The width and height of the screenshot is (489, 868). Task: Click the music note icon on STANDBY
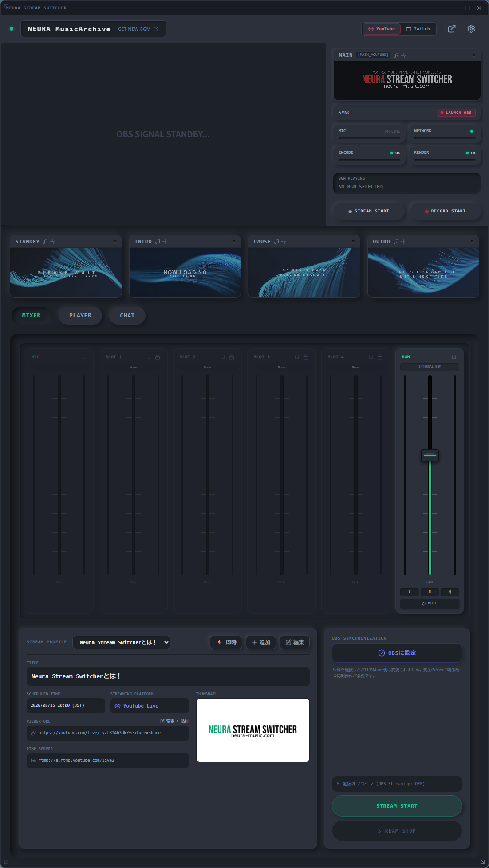coord(45,242)
